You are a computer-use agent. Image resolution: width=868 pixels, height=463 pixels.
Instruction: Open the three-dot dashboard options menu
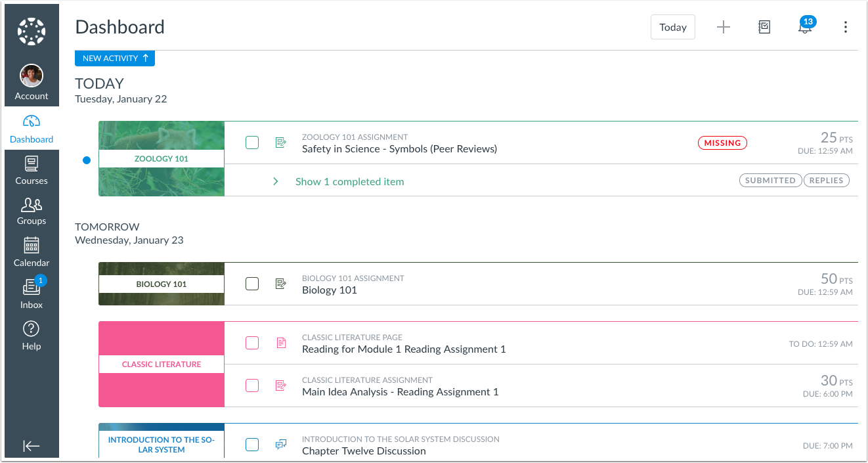tap(845, 27)
